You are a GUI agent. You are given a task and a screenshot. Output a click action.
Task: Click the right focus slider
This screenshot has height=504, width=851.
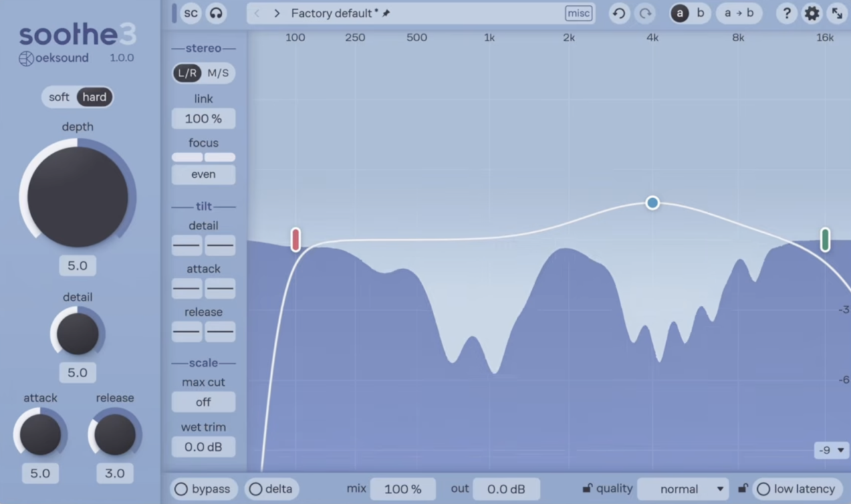220,158
